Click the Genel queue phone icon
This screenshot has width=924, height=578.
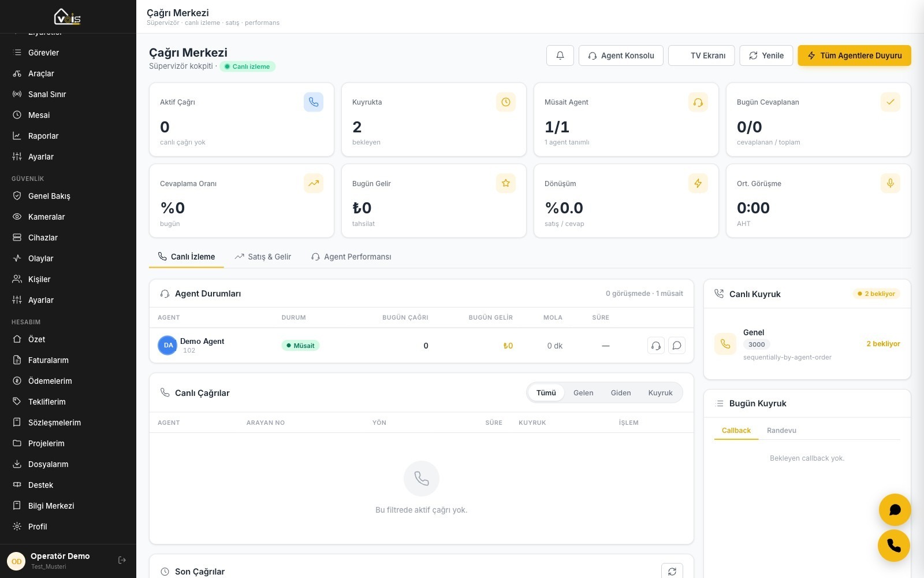[725, 344]
